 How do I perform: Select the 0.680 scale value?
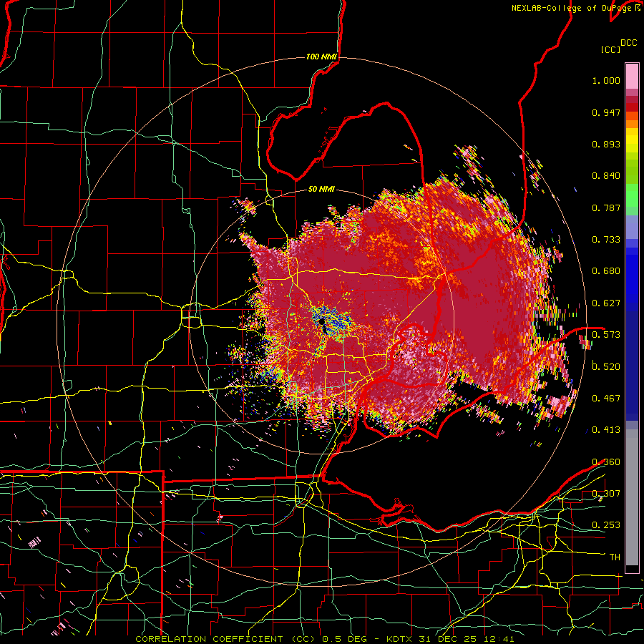(x=606, y=271)
